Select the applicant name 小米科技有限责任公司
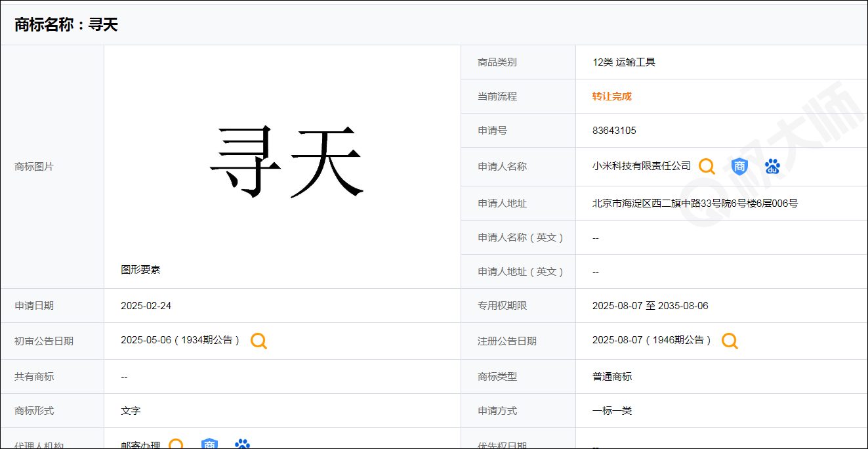 coord(642,166)
